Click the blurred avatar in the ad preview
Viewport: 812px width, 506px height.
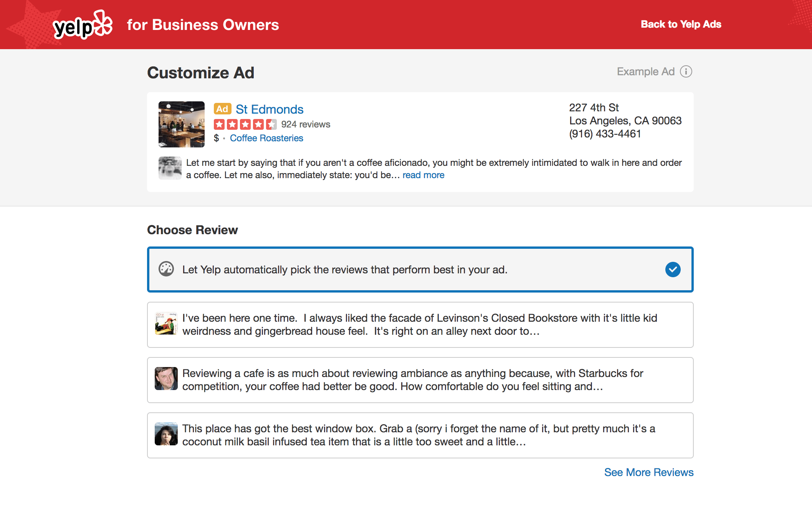point(170,168)
